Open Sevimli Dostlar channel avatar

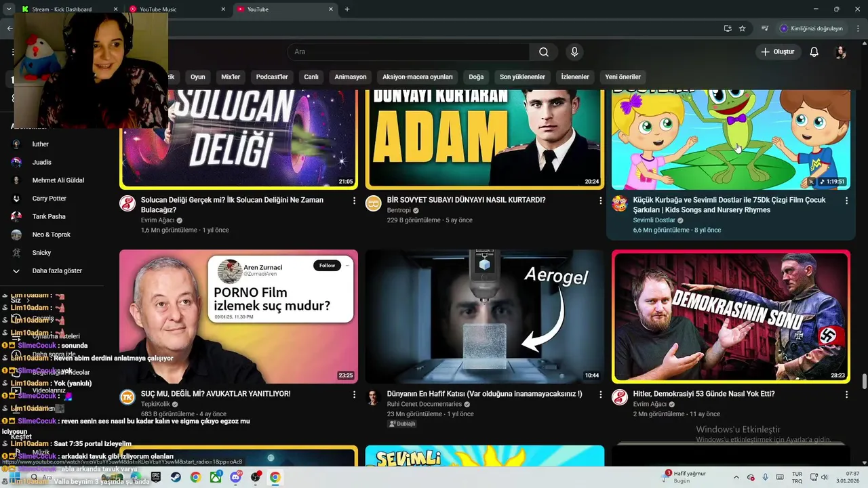[x=620, y=203]
